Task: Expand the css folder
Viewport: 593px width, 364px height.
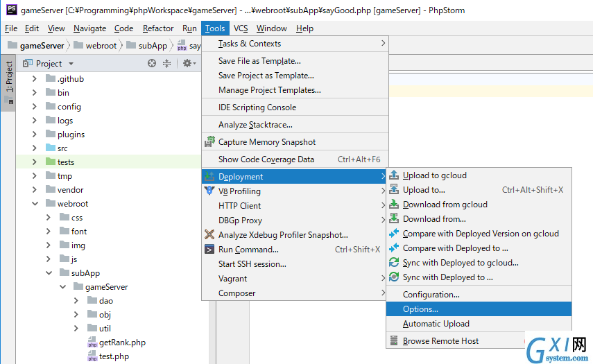Action: point(49,217)
